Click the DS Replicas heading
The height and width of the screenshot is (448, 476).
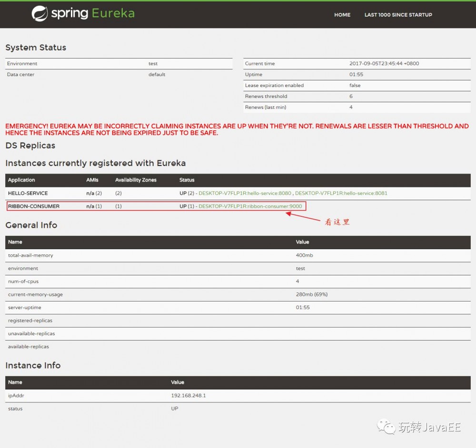point(30,146)
